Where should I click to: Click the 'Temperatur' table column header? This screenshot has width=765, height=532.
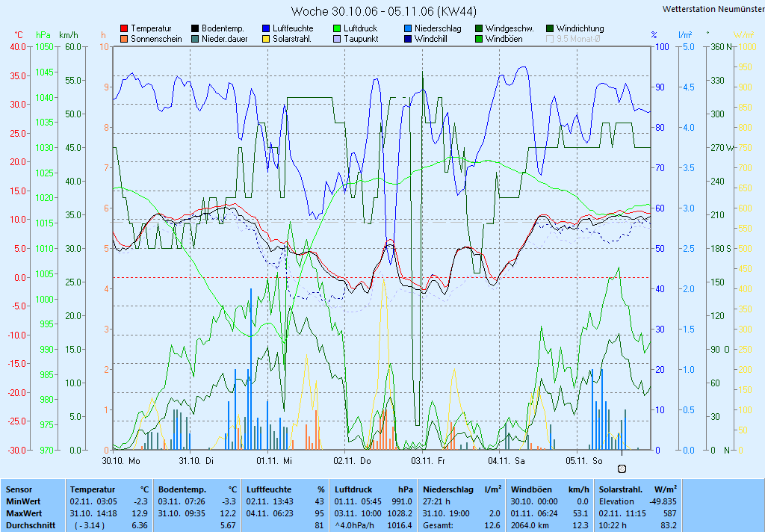pyautogui.click(x=93, y=489)
